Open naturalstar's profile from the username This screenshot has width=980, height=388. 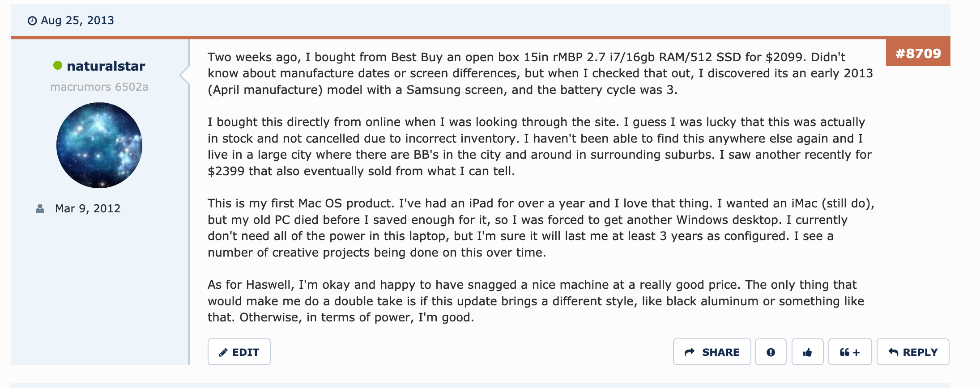[x=106, y=66]
